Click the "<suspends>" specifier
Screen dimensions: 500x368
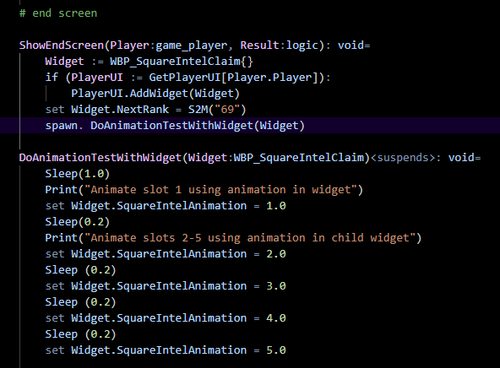click(403, 158)
